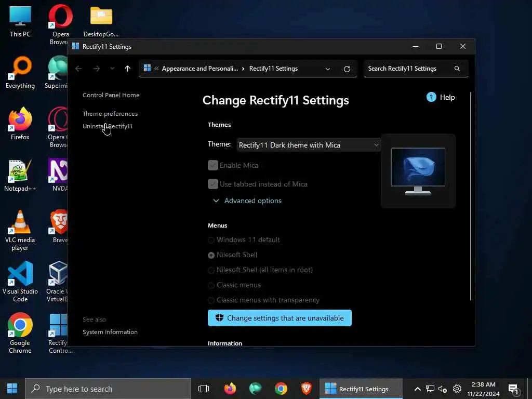This screenshot has height=399, width=532.
Task: Click the control panel icon in address bar
Action: (x=147, y=68)
